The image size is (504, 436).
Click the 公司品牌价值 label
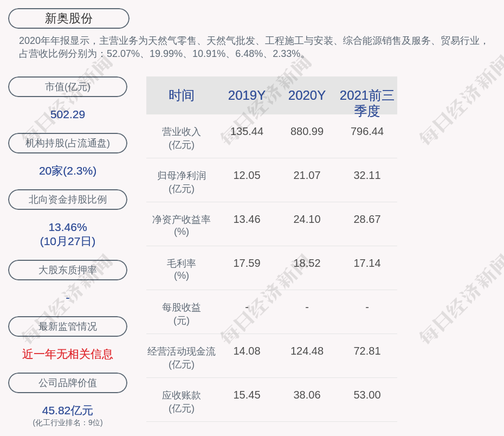(68, 383)
